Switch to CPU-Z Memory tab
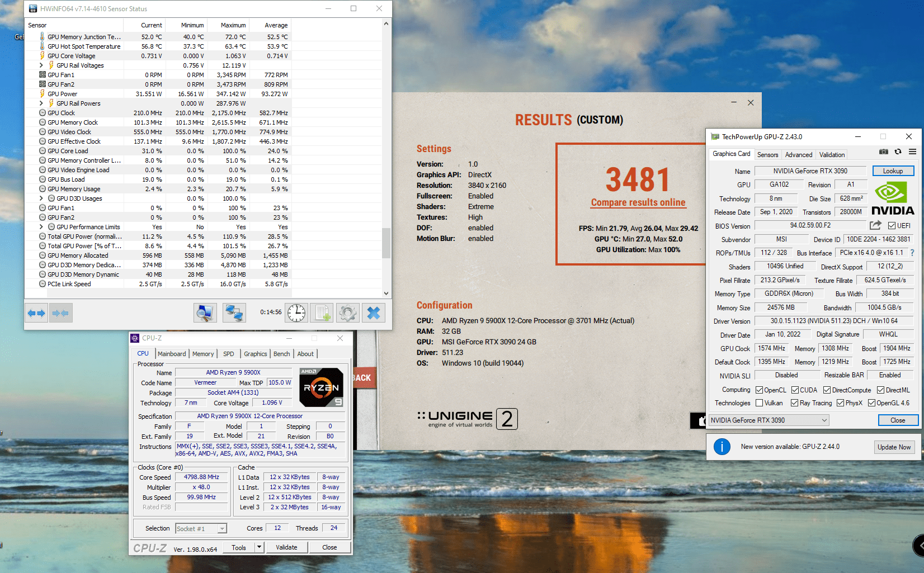This screenshot has height=573, width=924. pos(203,354)
